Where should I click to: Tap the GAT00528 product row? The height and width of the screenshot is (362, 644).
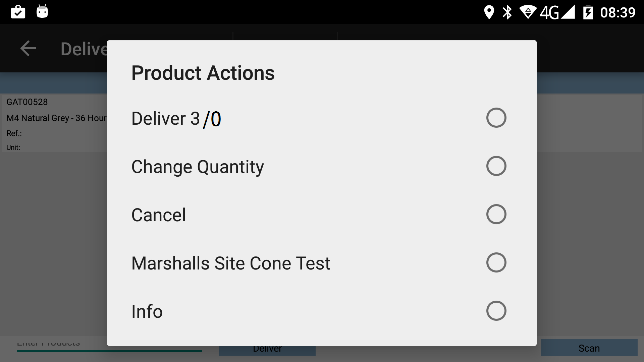pos(54,124)
